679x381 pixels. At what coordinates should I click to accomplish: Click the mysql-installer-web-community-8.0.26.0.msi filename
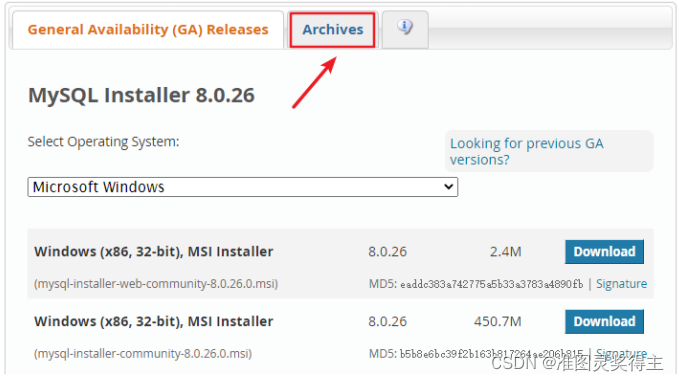[x=156, y=284]
